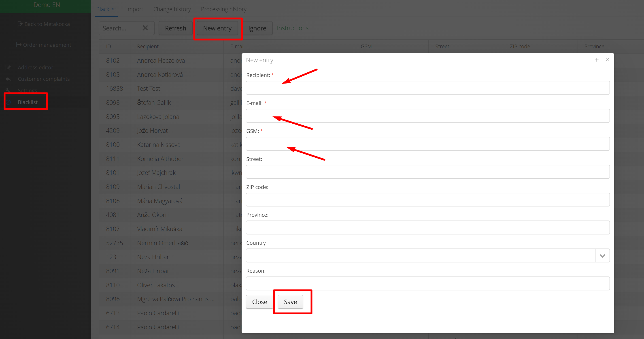Clear the search with the X icon
The width and height of the screenshot is (644, 339).
(145, 28)
